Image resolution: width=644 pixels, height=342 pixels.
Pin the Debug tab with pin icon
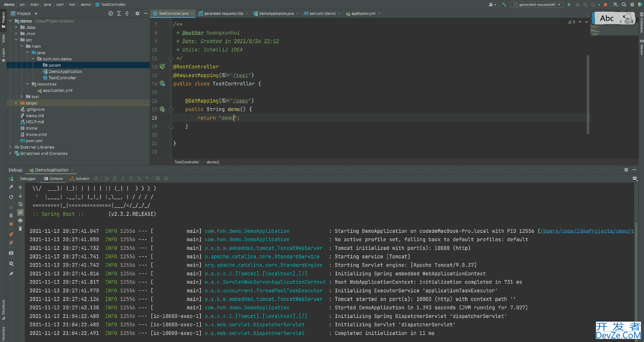[x=11, y=274]
